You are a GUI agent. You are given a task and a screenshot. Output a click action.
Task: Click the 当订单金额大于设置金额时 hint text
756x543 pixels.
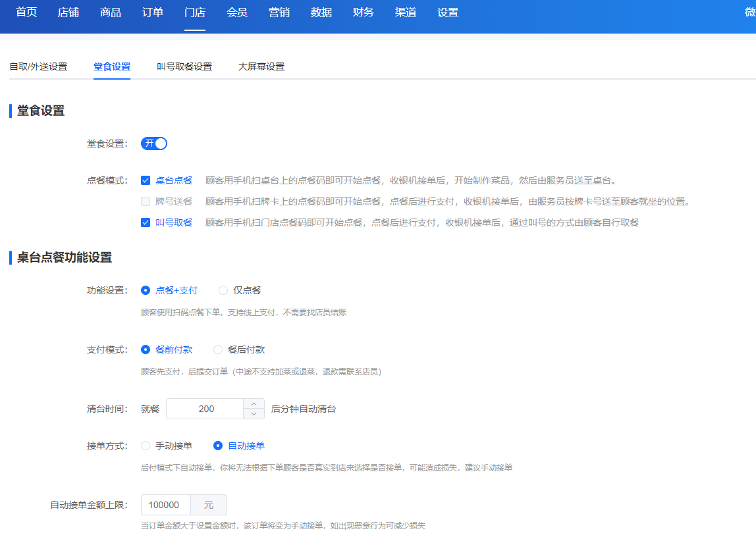click(283, 526)
